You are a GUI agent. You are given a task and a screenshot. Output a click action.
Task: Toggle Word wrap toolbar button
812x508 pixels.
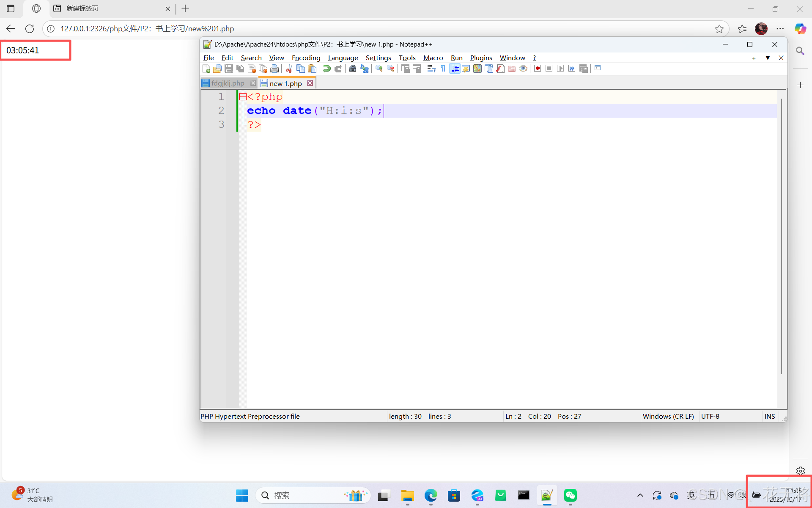431,69
